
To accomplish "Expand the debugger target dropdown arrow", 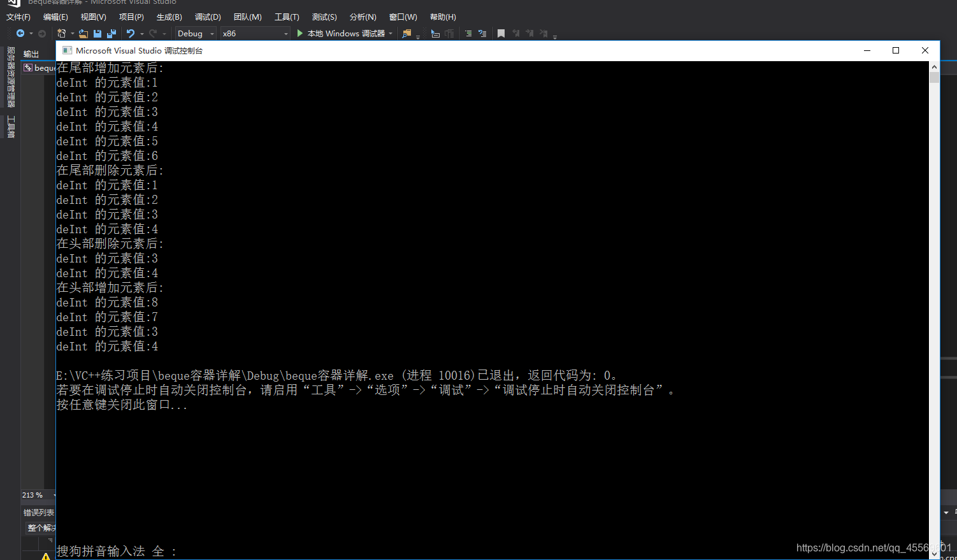I will 391,33.
